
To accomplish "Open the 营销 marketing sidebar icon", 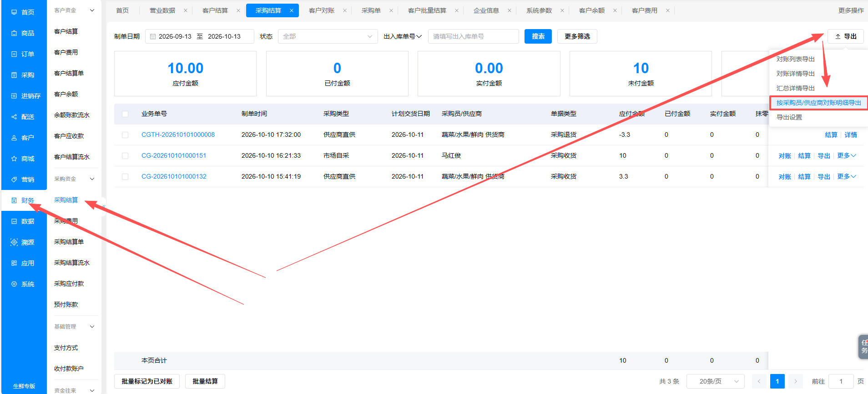I will tap(14, 180).
